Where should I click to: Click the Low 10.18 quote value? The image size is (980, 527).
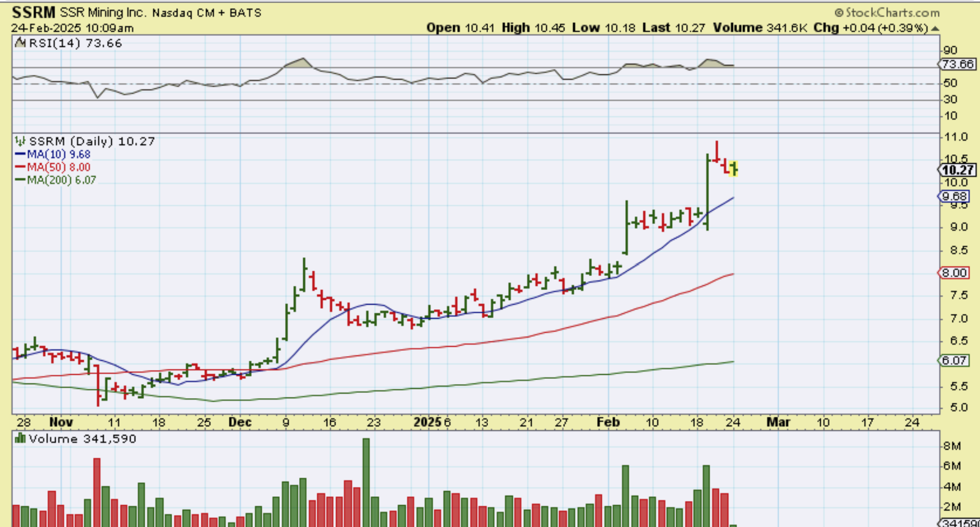point(603,28)
